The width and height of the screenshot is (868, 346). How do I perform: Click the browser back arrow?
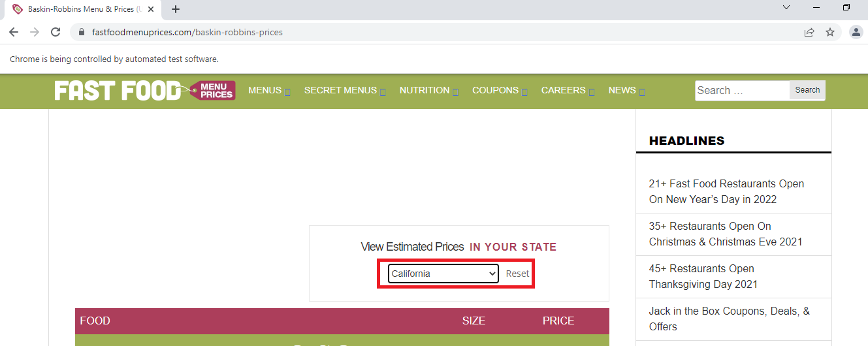pyautogui.click(x=14, y=32)
